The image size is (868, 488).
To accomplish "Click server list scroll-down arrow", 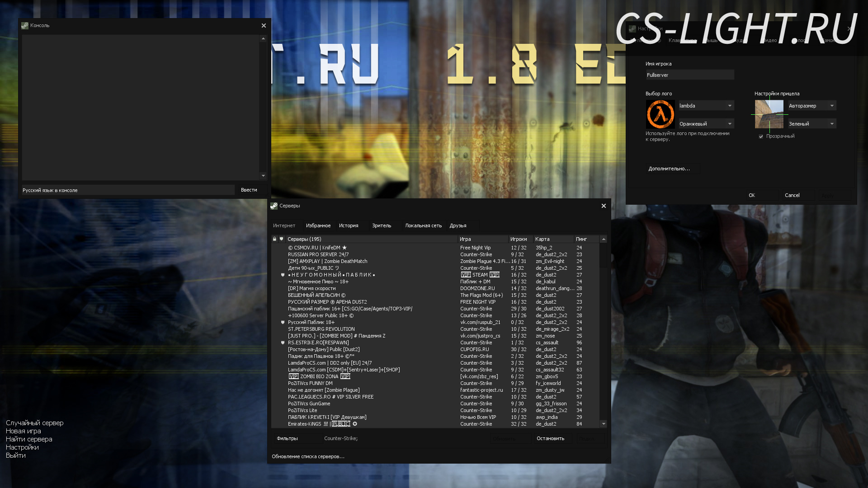I will (604, 424).
